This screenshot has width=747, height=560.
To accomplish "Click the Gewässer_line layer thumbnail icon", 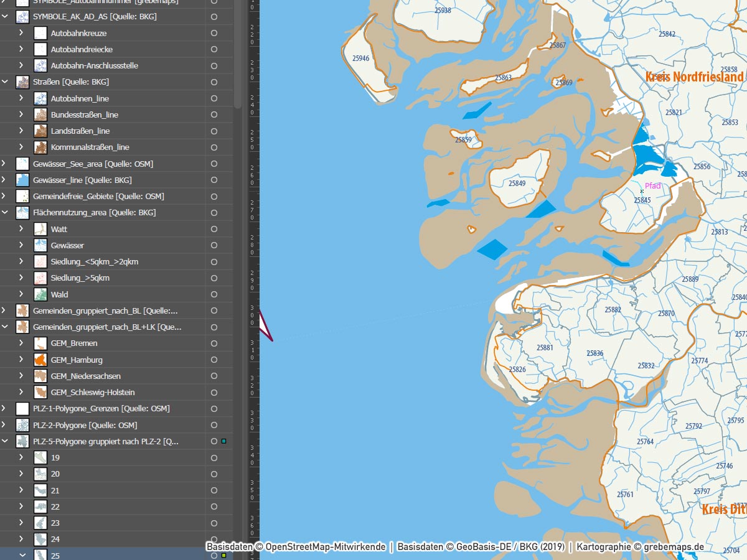I will tap(22, 180).
